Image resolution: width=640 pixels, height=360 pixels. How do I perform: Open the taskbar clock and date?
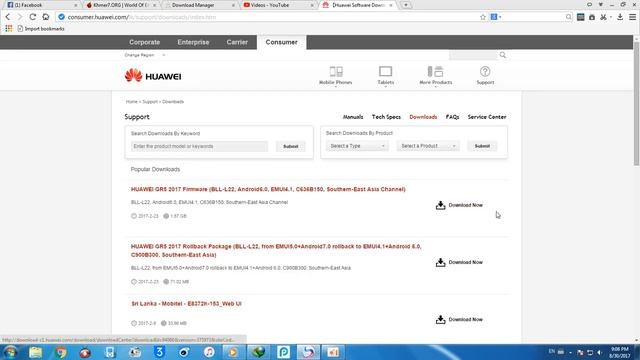(620, 352)
